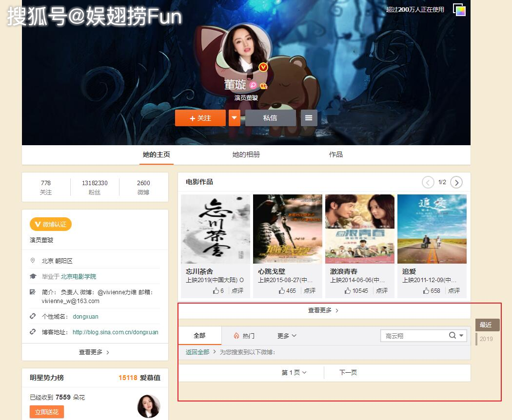Select the 热门 hot posts tab
This screenshot has width=512, height=420.
pos(244,336)
